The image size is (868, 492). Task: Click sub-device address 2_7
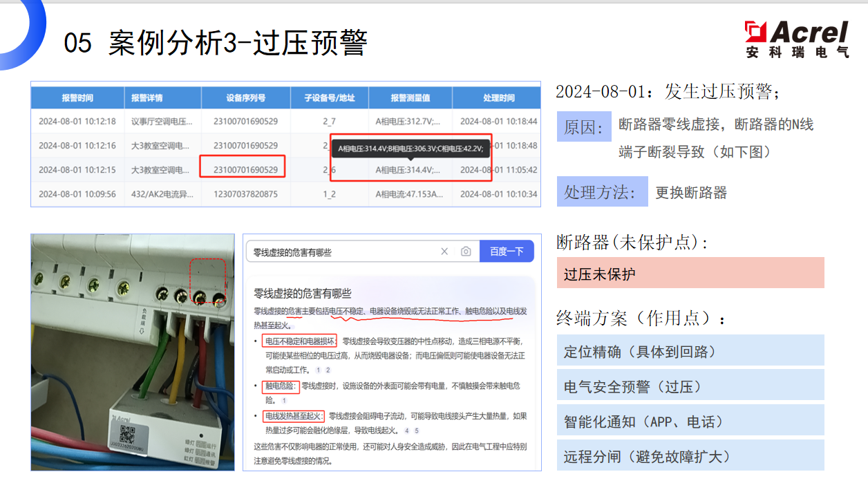click(x=329, y=121)
